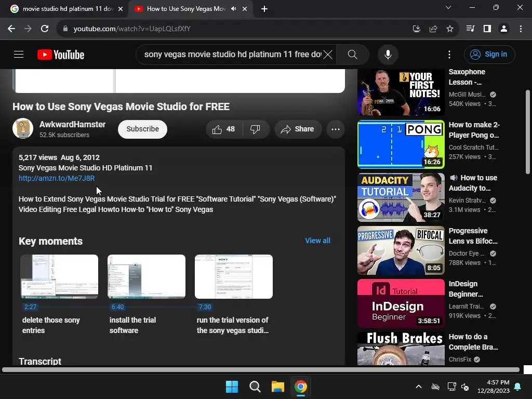Click the 6:40 timestamp marker
The height and width of the screenshot is (399, 532).
118,307
